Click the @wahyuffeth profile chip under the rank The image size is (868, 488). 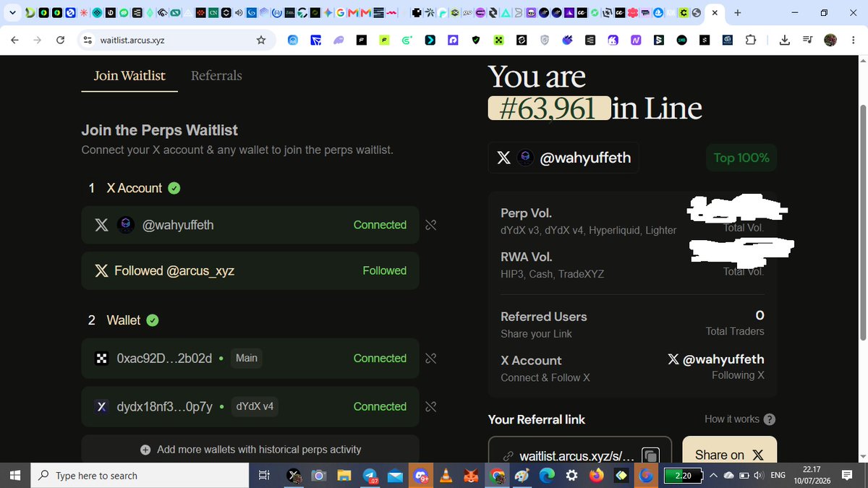coord(563,158)
